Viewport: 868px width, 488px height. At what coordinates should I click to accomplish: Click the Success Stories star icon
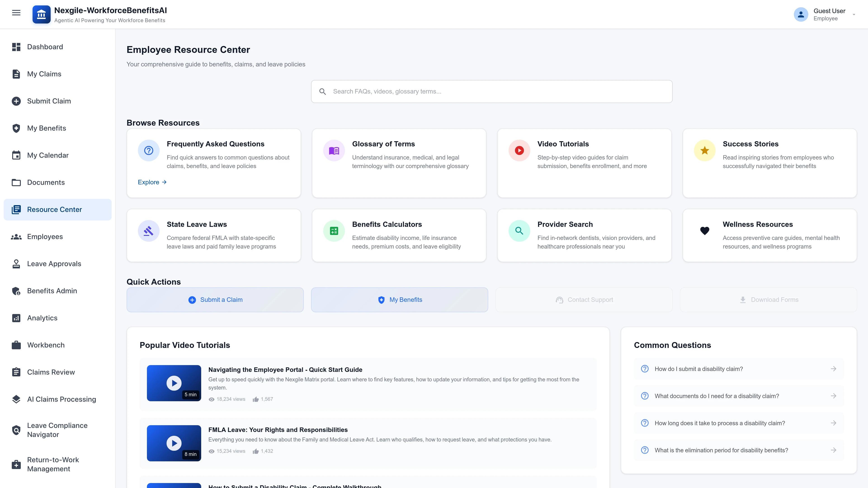pos(704,150)
